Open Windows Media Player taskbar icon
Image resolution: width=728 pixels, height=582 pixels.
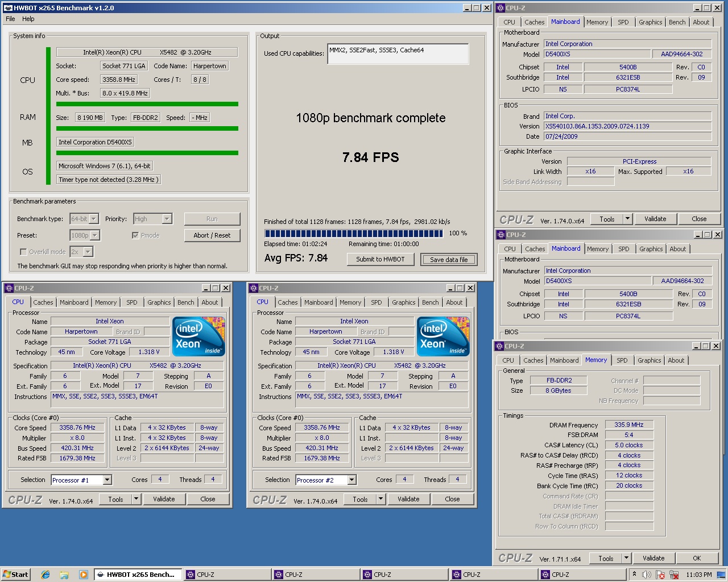coord(84,575)
